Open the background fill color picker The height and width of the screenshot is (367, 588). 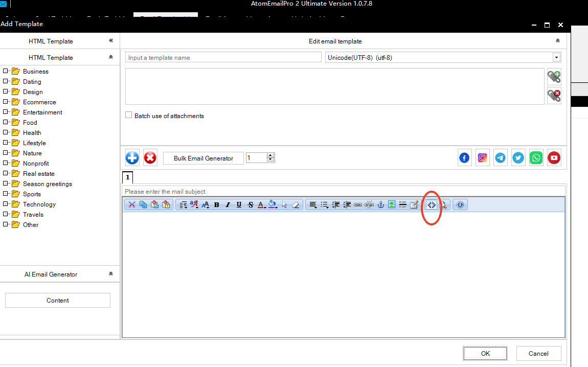273,204
